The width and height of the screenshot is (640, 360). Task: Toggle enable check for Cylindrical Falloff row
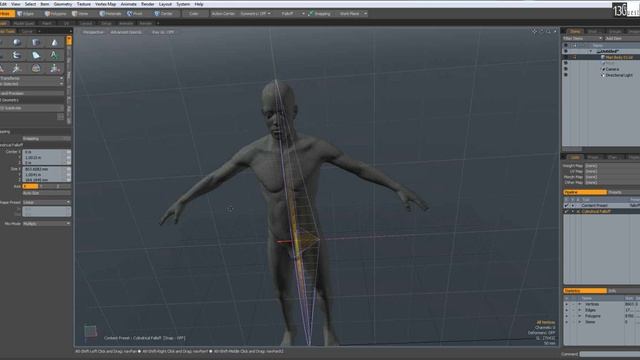[x=566, y=211]
